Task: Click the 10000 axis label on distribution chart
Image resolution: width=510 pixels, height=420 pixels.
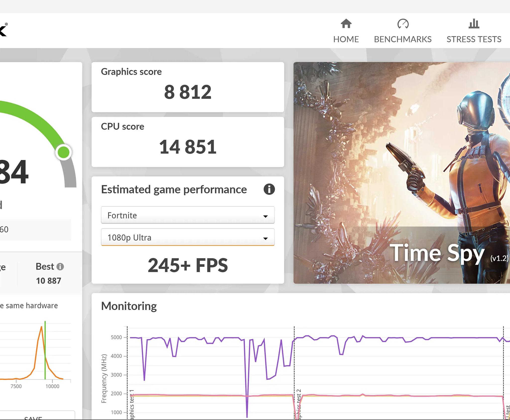Action: coord(52,386)
